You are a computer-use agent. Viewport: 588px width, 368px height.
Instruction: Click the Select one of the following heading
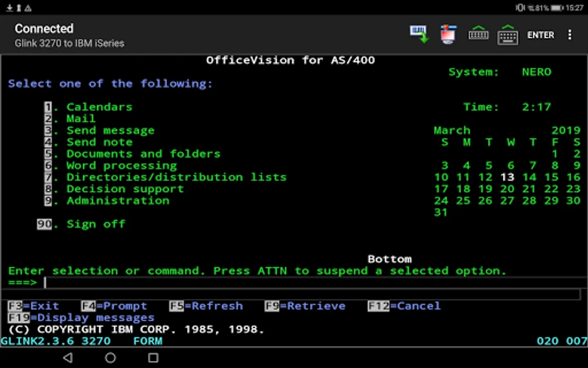(x=110, y=84)
